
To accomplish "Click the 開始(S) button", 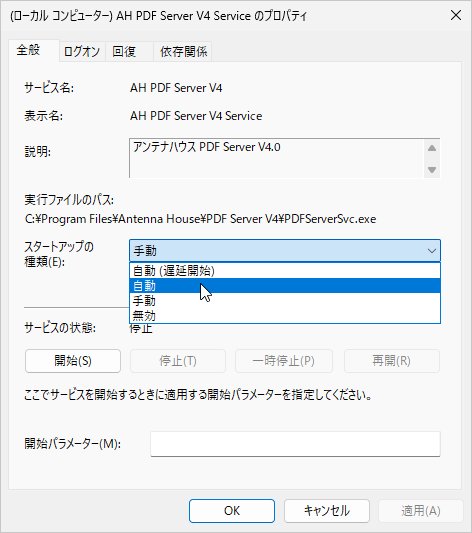I will coord(73,361).
